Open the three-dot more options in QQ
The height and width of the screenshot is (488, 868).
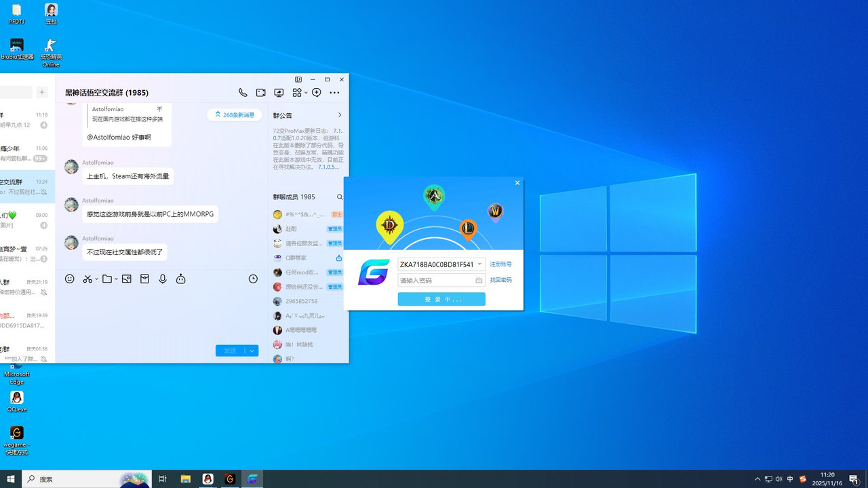334,93
